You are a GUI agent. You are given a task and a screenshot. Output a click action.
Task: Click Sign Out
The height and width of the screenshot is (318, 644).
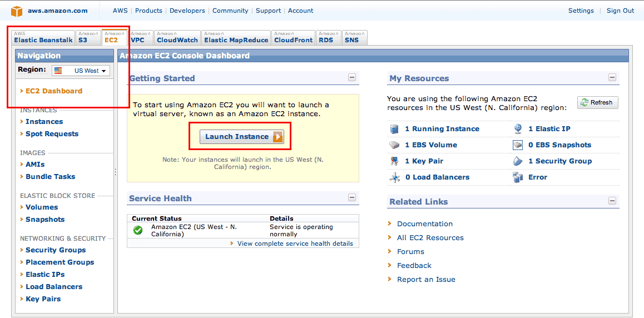[620, 11]
